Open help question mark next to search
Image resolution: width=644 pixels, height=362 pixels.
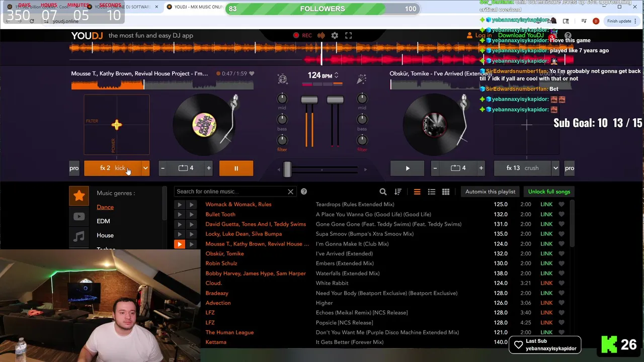coord(304,192)
